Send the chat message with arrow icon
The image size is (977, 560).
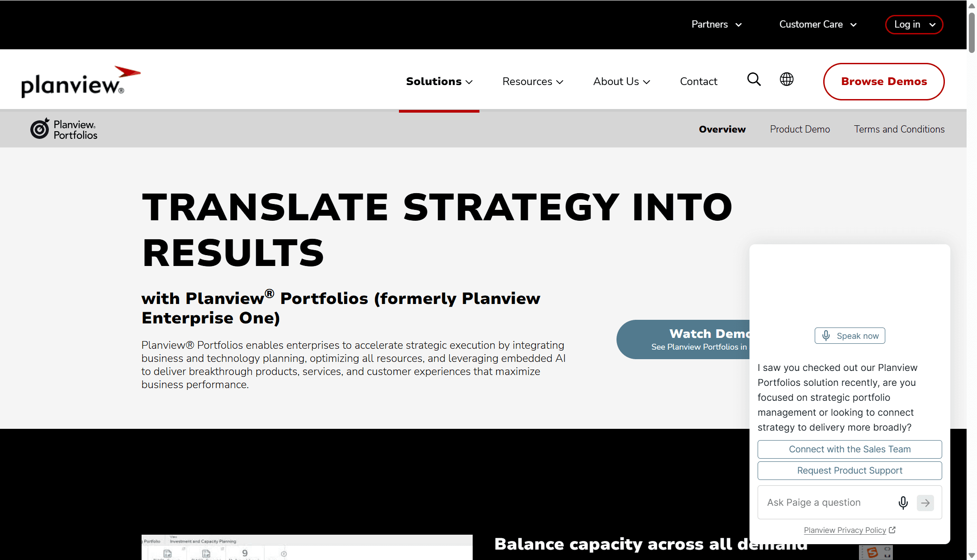coord(925,503)
